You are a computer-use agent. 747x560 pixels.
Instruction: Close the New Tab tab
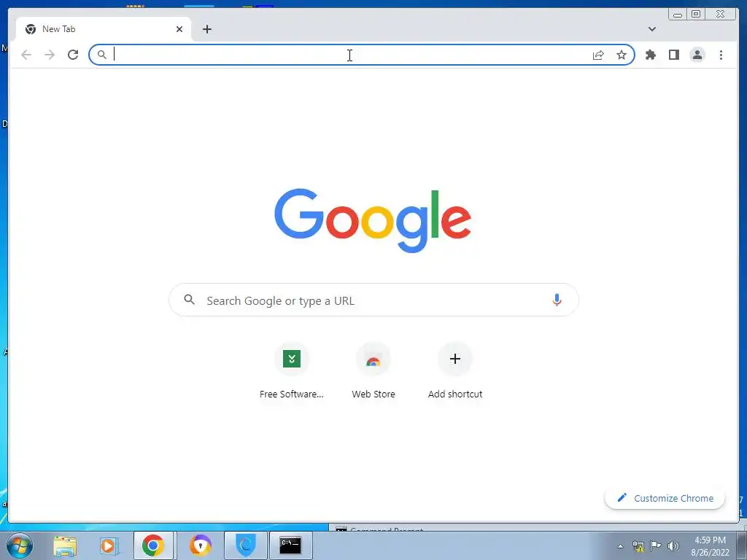click(179, 29)
